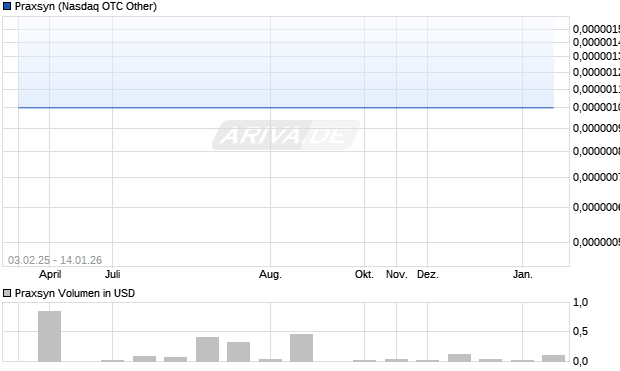Click the 'Aug.' axis label
This screenshot has height=371, width=620.
point(270,274)
